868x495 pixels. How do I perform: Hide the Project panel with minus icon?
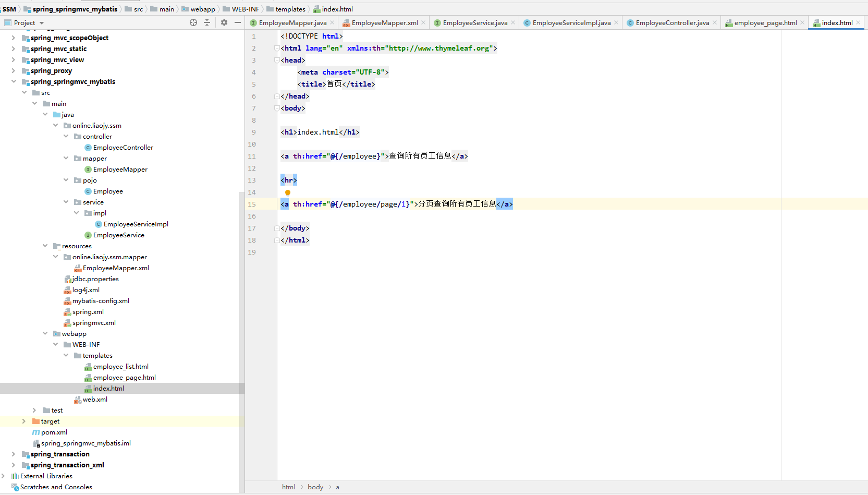coord(238,22)
